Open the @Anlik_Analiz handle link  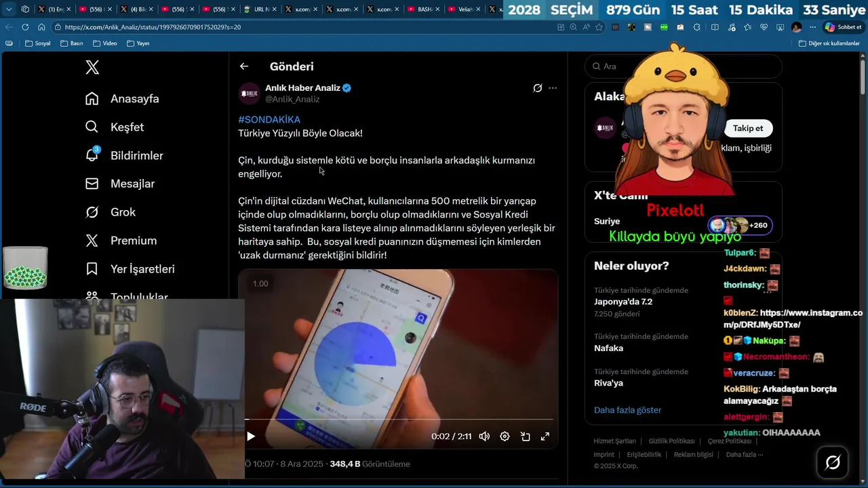coord(292,99)
